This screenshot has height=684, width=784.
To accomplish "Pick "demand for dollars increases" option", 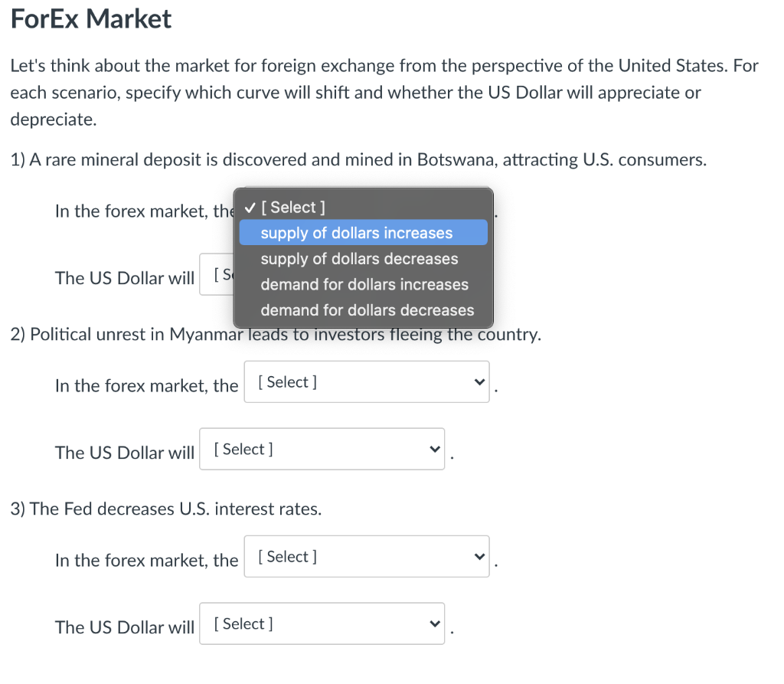I will 364,284.
